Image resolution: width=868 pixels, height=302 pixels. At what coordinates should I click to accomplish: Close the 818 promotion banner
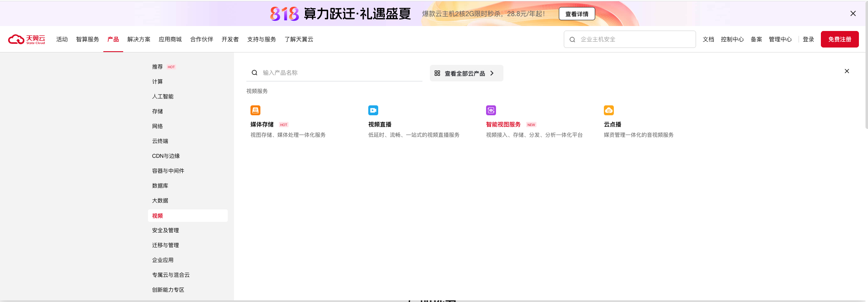pyautogui.click(x=853, y=14)
